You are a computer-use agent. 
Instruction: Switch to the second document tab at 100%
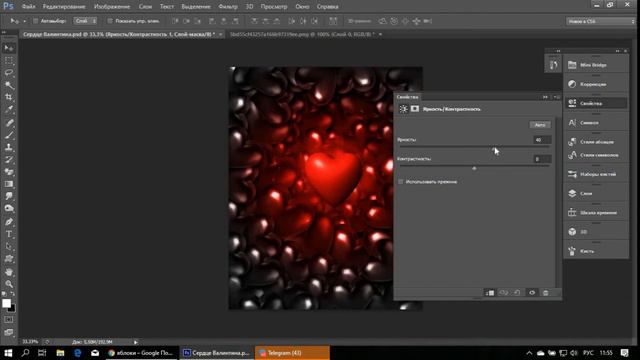click(302, 34)
